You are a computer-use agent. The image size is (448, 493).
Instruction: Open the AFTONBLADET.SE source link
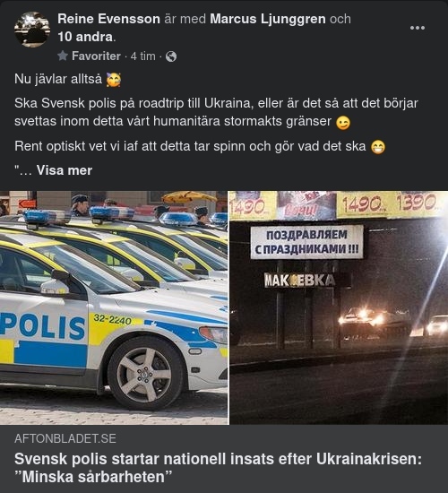pyautogui.click(x=65, y=438)
